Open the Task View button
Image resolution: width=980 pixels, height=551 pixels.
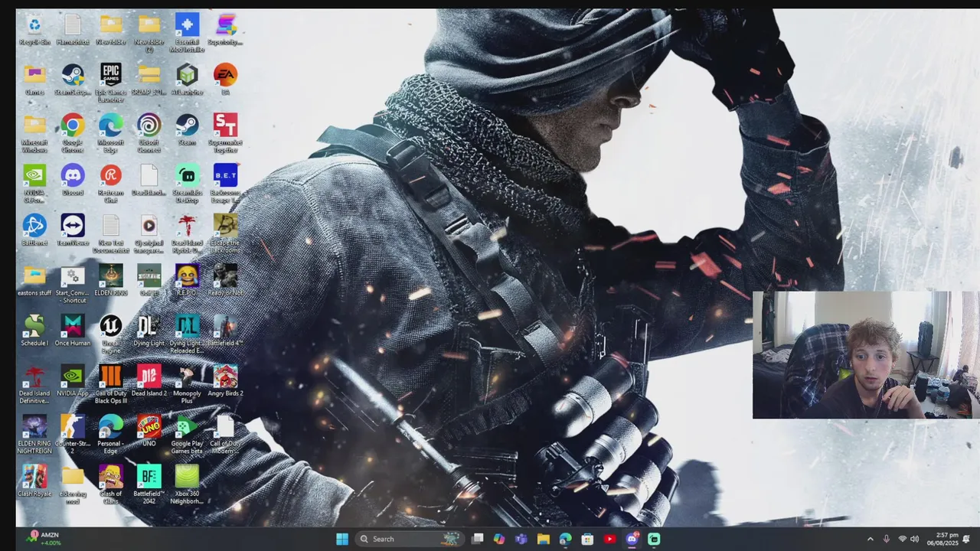click(x=478, y=539)
